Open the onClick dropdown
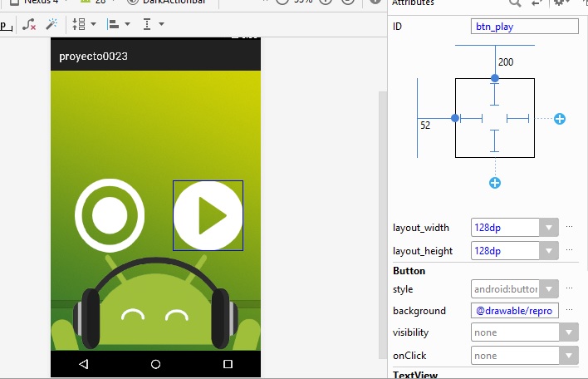This screenshot has height=379, width=588. (568, 356)
